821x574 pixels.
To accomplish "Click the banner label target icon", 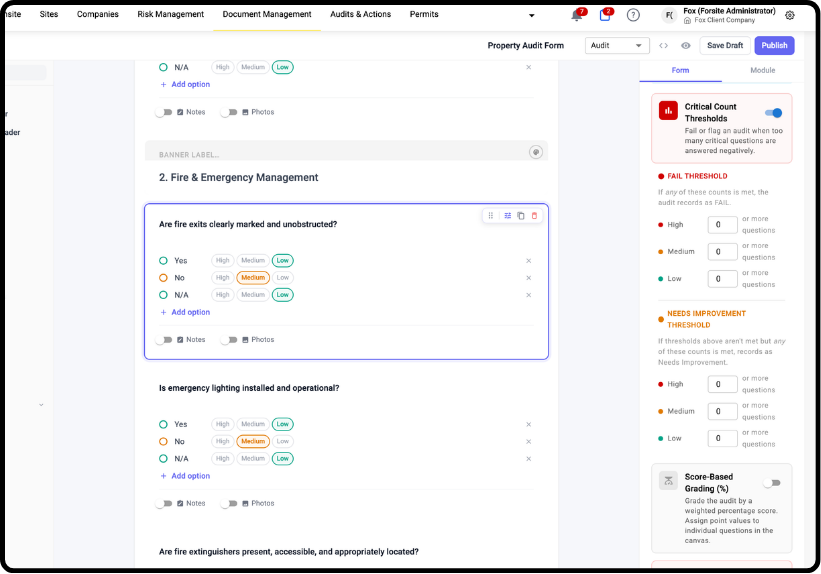I will [x=536, y=152].
